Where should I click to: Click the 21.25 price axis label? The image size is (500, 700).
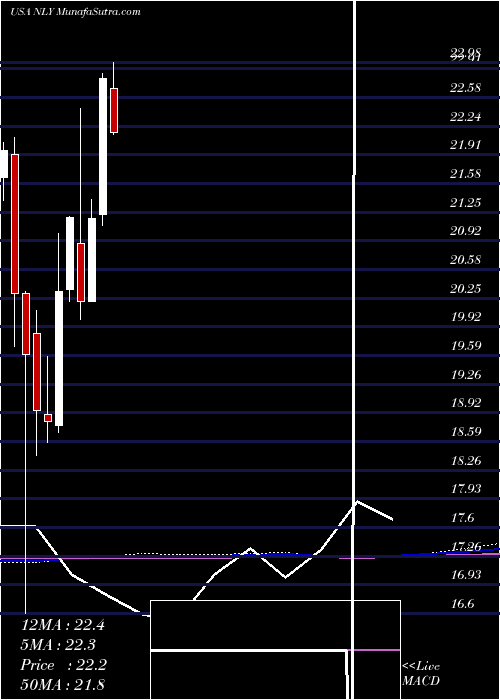[466, 203]
